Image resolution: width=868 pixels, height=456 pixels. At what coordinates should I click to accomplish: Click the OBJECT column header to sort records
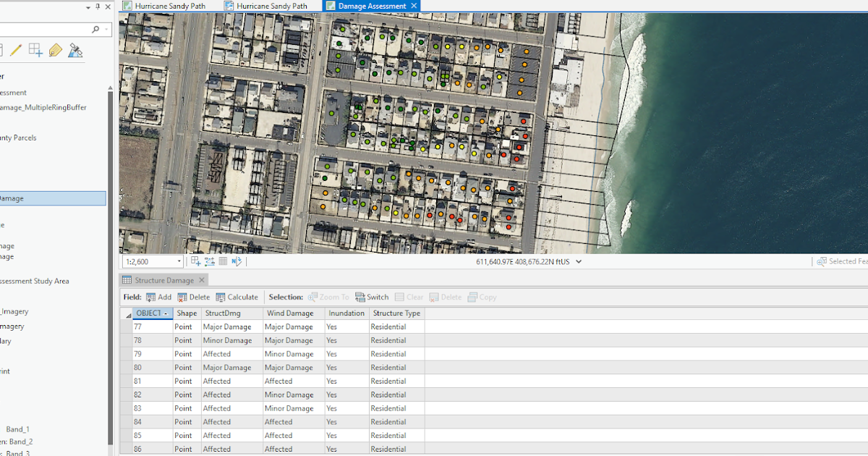pos(150,313)
